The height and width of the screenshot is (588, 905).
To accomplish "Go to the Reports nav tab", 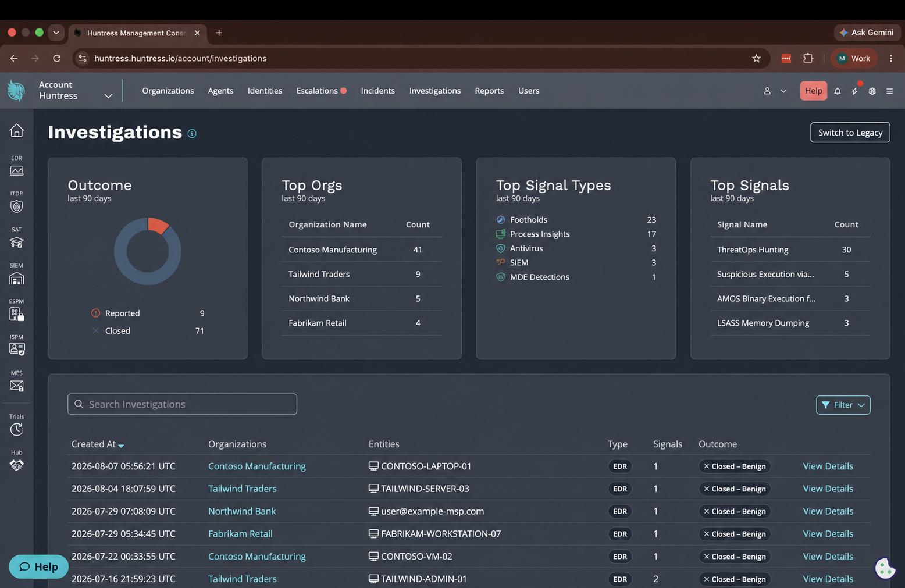I will [489, 91].
